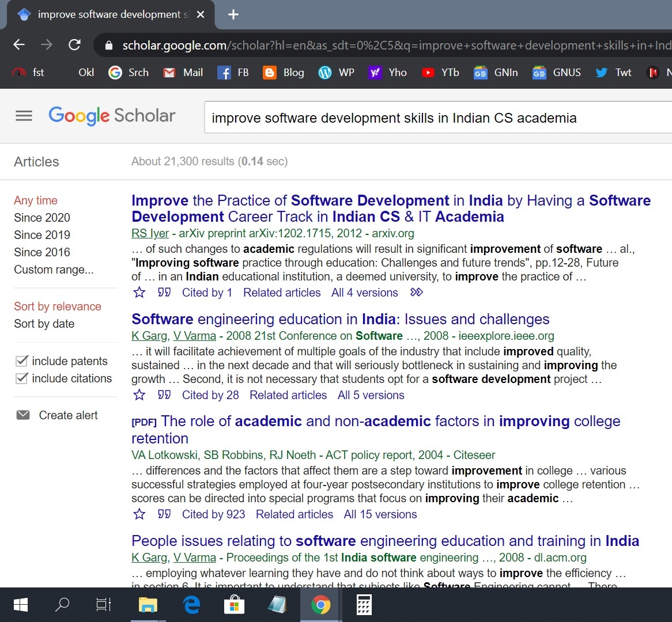Open the Mail bookmark in bookmarks bar
The image size is (672, 622).
tap(183, 73)
